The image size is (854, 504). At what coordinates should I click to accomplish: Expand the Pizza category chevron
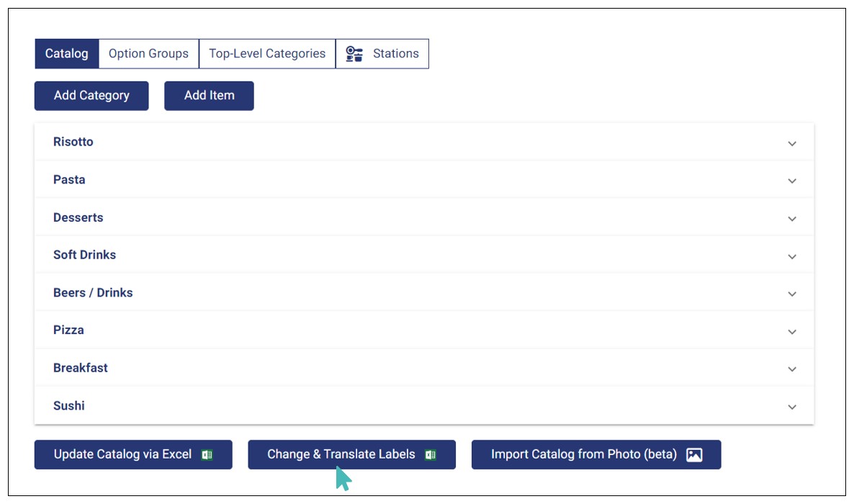tap(792, 331)
